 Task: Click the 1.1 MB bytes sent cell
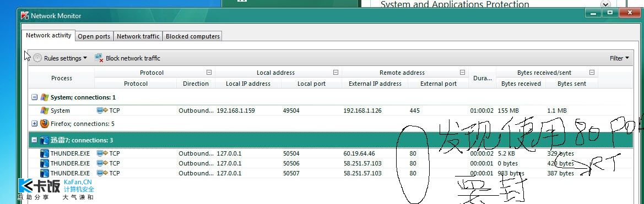pos(557,111)
